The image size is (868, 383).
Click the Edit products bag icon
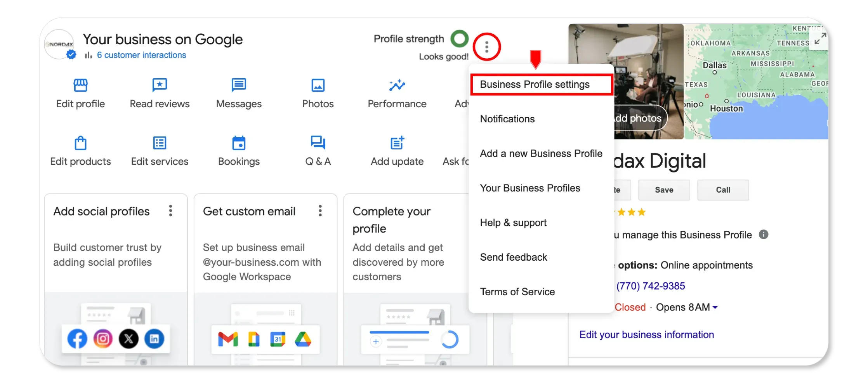[x=80, y=143]
